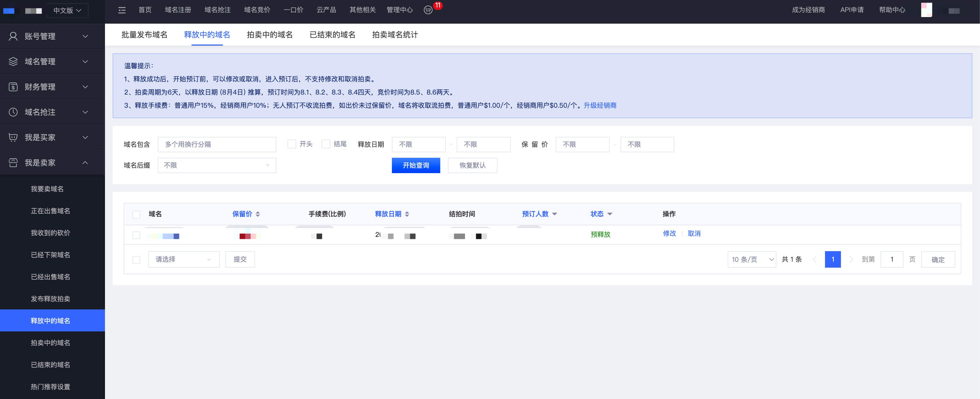Click the 域名抢注 clock icon
Screen dimensions: 980x399
13,112
